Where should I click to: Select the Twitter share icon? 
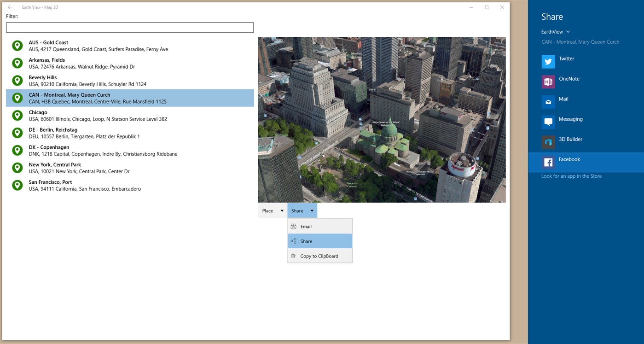[x=548, y=61]
